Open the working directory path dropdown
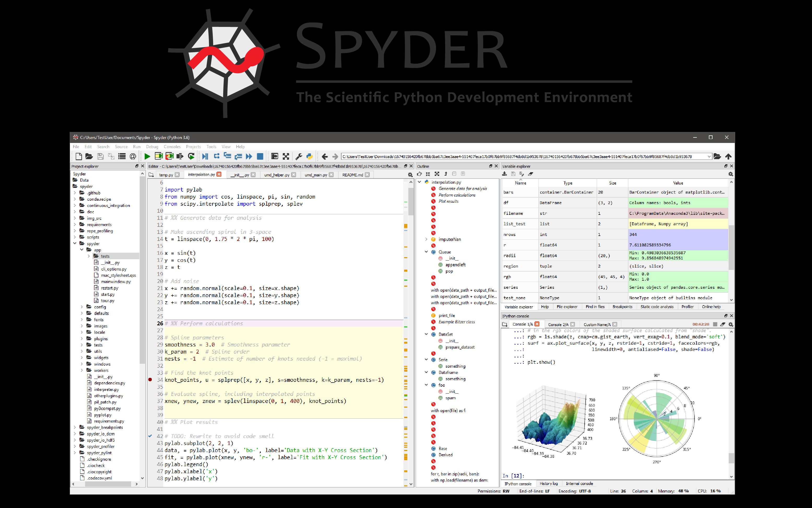Screen dimensions: 812x508 point(709,156)
